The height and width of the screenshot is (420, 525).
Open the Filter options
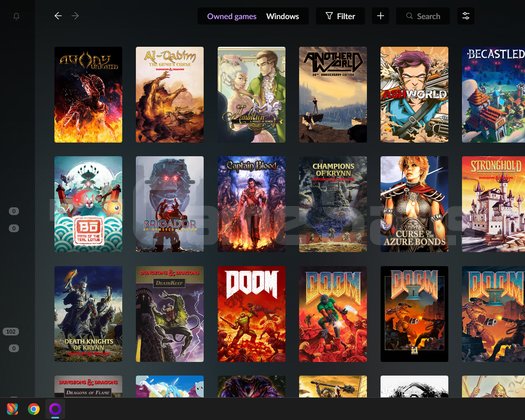340,16
